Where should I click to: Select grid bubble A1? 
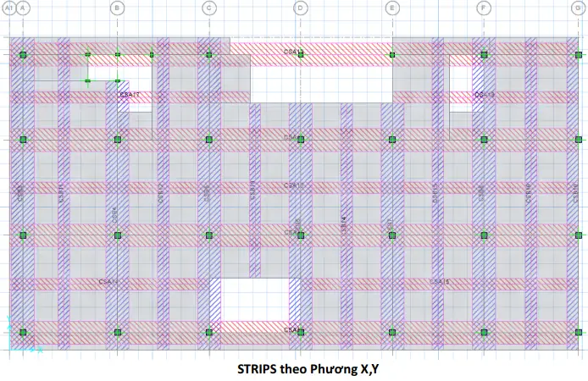(x=9, y=8)
